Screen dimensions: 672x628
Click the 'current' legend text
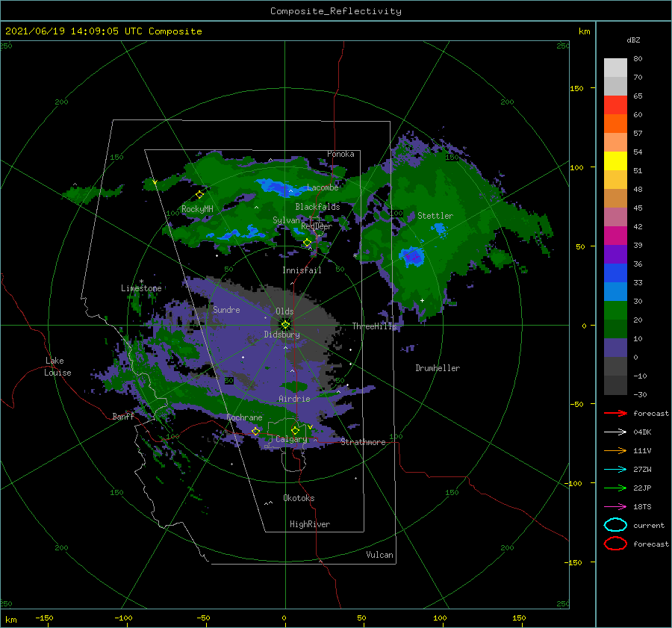pyautogui.click(x=649, y=525)
